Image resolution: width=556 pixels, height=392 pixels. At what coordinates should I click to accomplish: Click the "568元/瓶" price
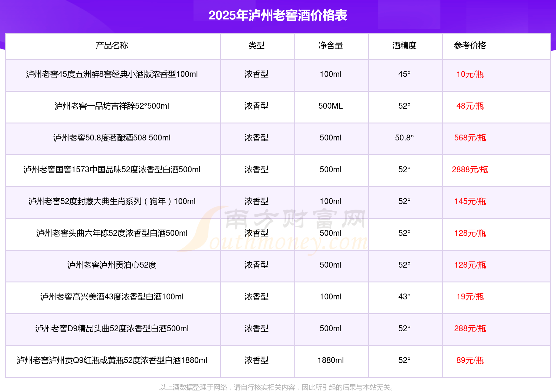point(470,138)
